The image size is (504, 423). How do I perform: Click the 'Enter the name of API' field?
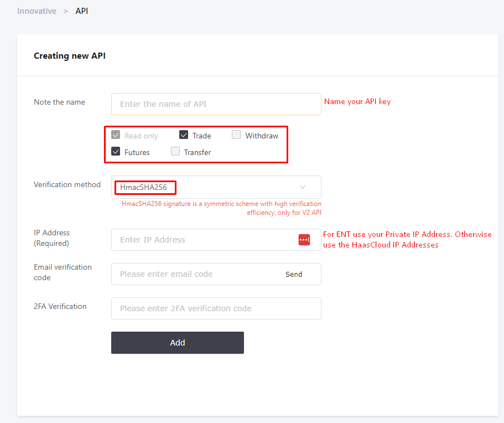[x=216, y=104]
